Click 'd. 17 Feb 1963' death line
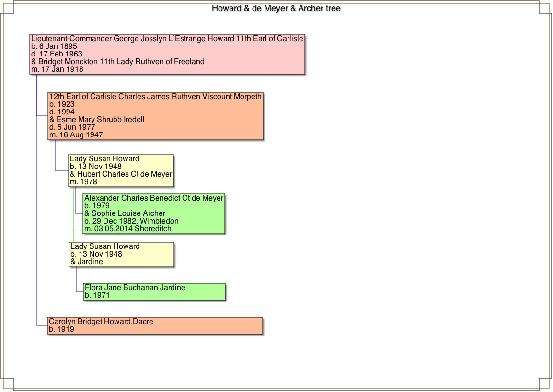 pyautogui.click(x=57, y=54)
